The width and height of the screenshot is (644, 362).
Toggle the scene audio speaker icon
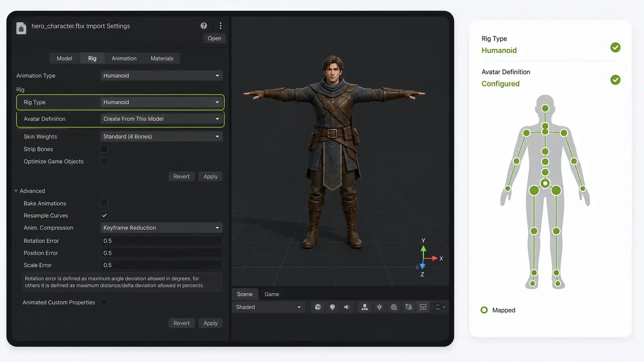pos(347,307)
